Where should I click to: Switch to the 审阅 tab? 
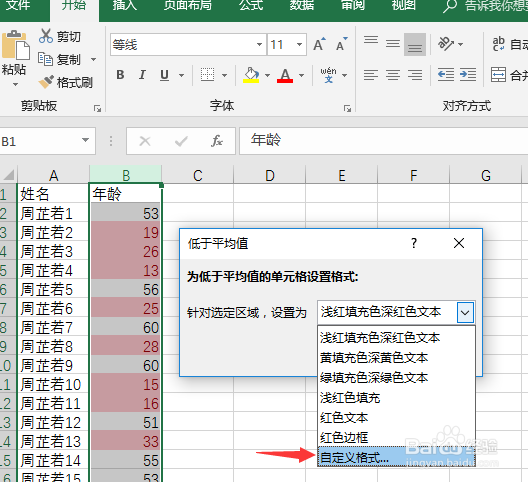(x=353, y=5)
